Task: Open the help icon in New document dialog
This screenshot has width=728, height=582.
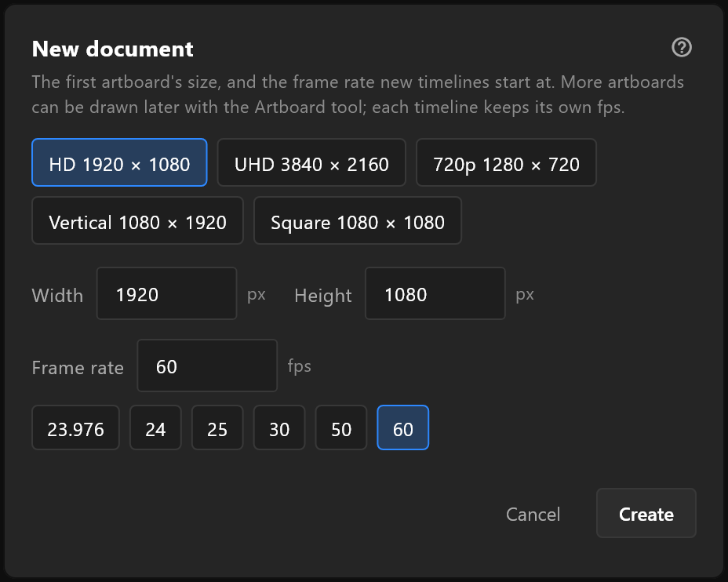Action: click(x=682, y=47)
